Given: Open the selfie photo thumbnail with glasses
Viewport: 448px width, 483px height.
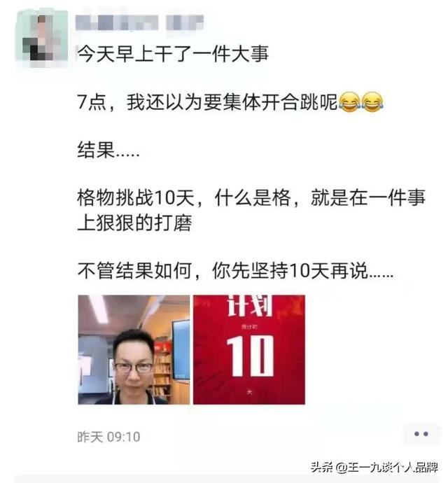Looking at the screenshot, I should point(134,349).
